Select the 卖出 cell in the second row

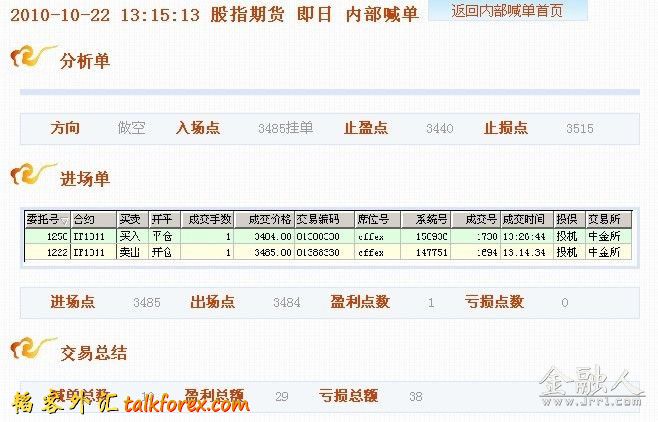click(130, 252)
